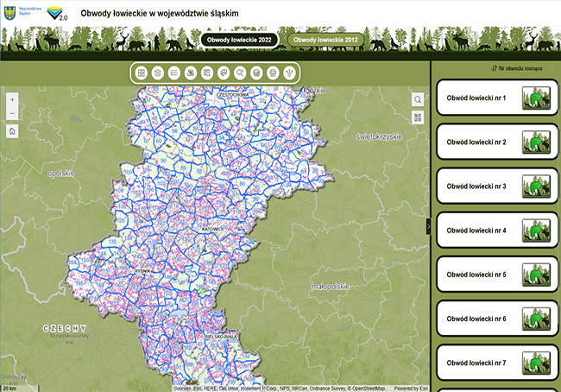
Task: Open thumbnail of 'Obwód łowiecki nr 4'
Action: coord(536,231)
